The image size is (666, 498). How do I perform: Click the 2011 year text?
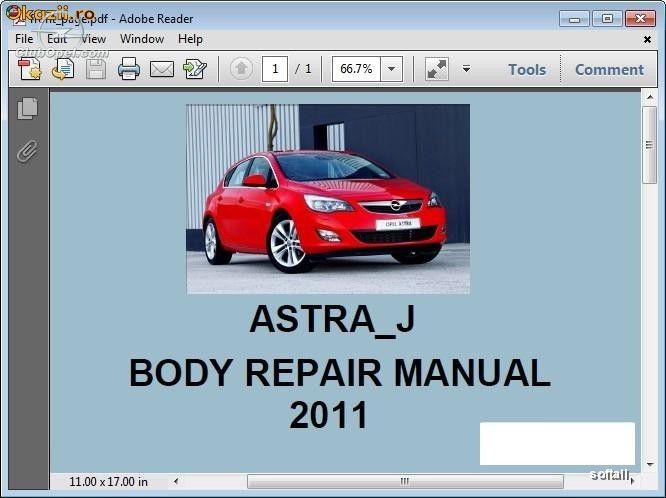coord(328,415)
